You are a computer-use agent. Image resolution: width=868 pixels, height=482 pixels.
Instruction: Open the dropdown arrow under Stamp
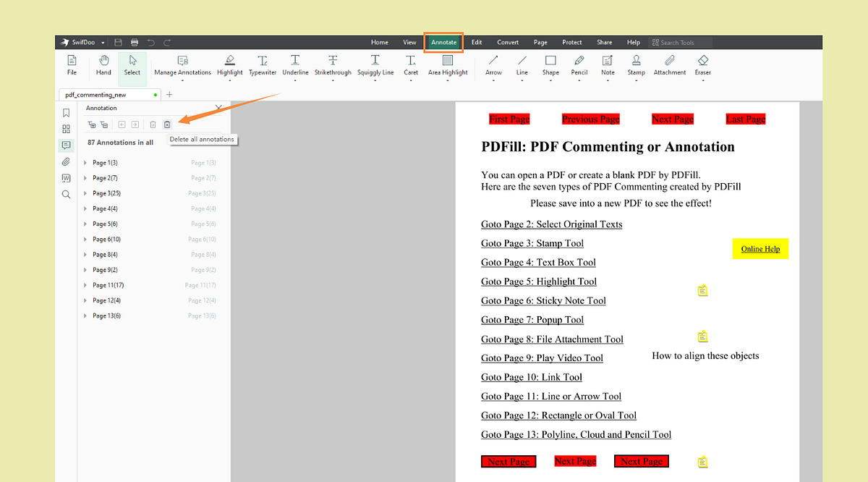tap(636, 80)
